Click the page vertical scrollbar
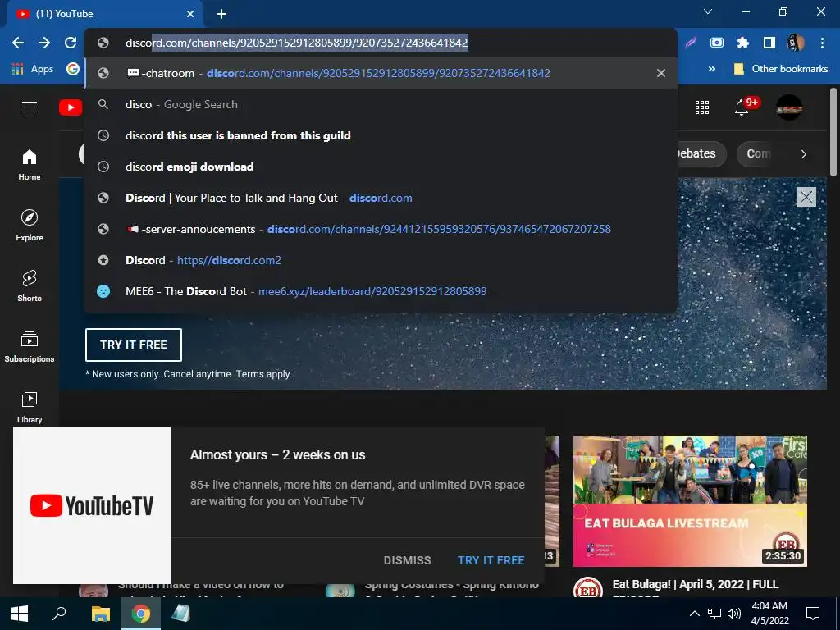Viewport: 840px width, 630px height. [833, 132]
